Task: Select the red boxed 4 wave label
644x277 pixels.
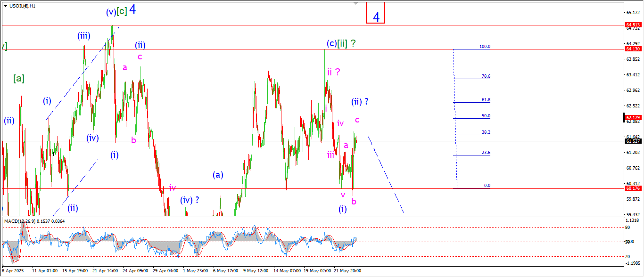Action: click(x=376, y=13)
